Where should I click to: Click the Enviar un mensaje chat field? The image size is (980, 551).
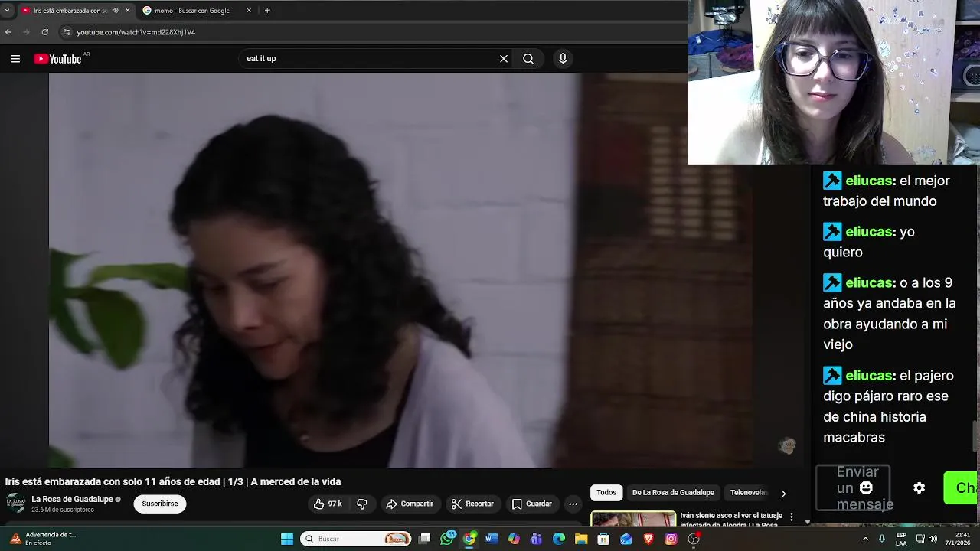coord(853,488)
